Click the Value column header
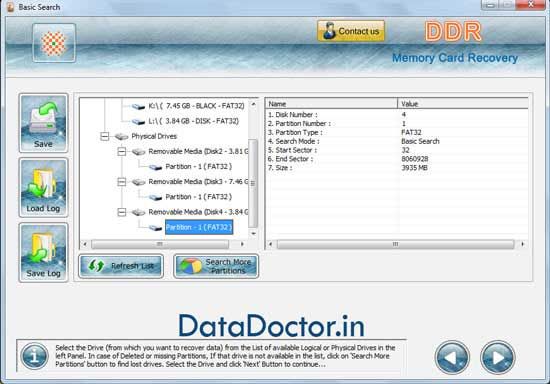 (463, 103)
